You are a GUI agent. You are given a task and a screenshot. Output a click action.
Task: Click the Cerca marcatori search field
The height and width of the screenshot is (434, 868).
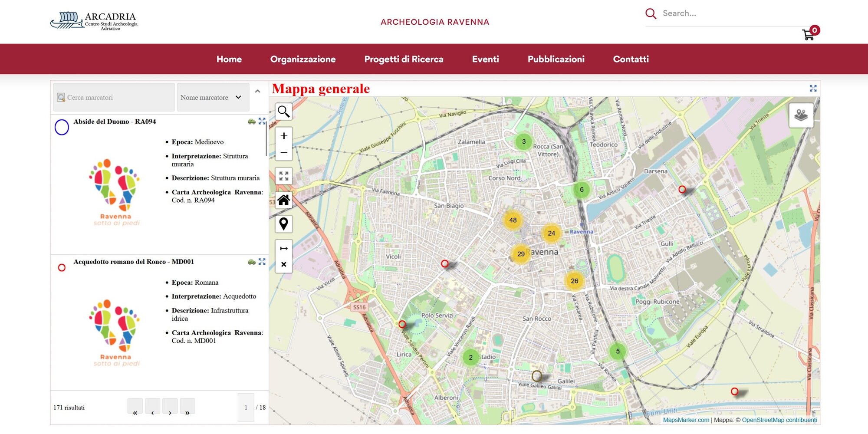click(x=114, y=98)
